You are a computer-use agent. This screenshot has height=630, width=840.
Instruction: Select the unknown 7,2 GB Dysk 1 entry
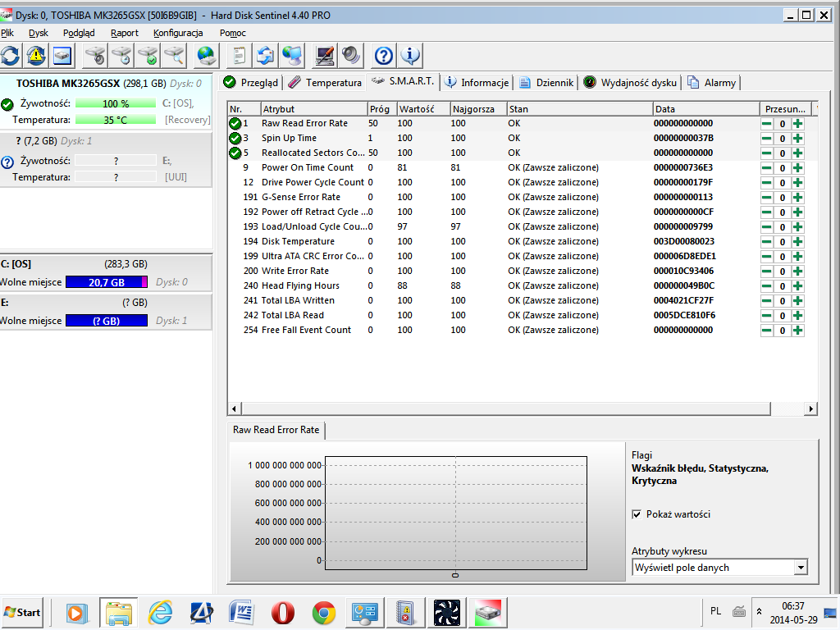coord(106,160)
